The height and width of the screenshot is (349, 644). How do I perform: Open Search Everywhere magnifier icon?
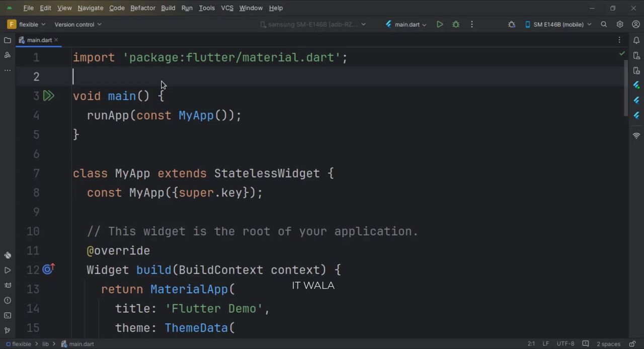coord(604,24)
